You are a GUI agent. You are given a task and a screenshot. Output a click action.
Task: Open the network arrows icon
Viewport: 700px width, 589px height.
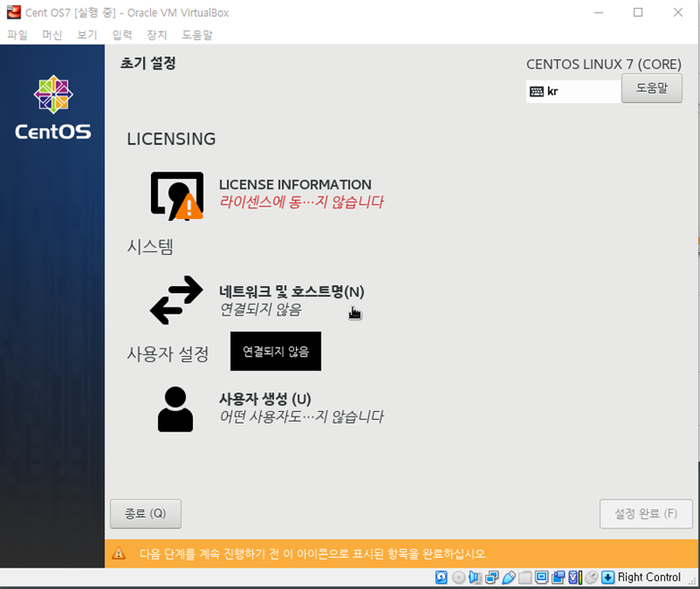[176, 299]
